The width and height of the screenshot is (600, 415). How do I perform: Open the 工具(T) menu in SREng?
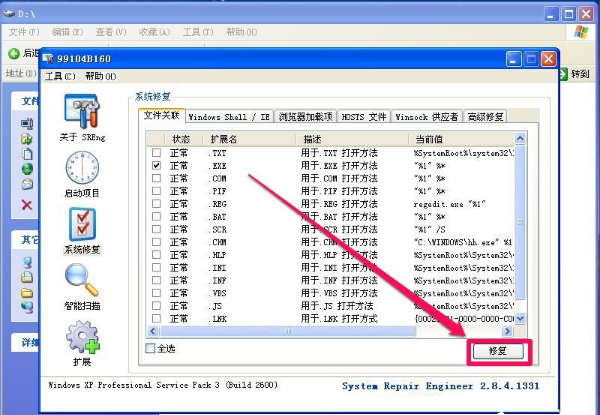click(x=60, y=76)
